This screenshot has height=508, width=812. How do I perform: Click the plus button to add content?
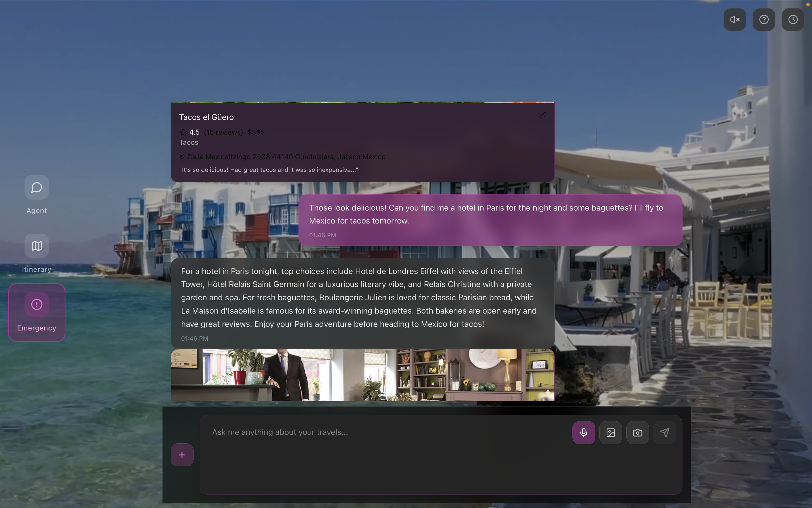(x=182, y=455)
